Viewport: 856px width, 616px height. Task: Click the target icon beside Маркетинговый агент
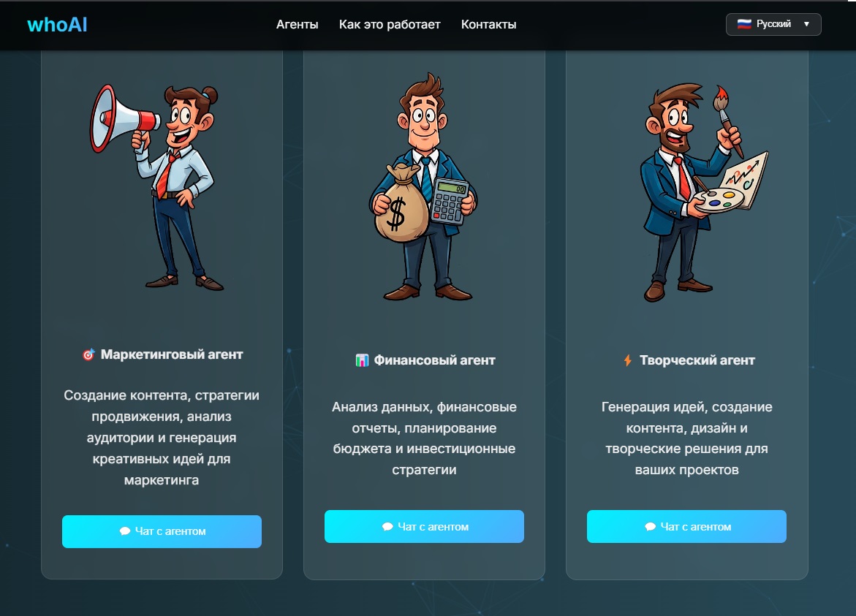88,354
